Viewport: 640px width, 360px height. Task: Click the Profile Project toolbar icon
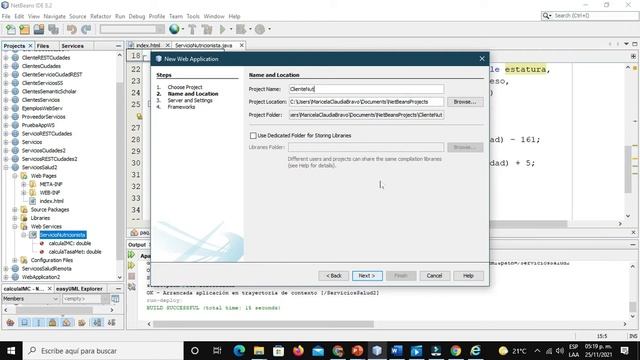(x=260, y=29)
